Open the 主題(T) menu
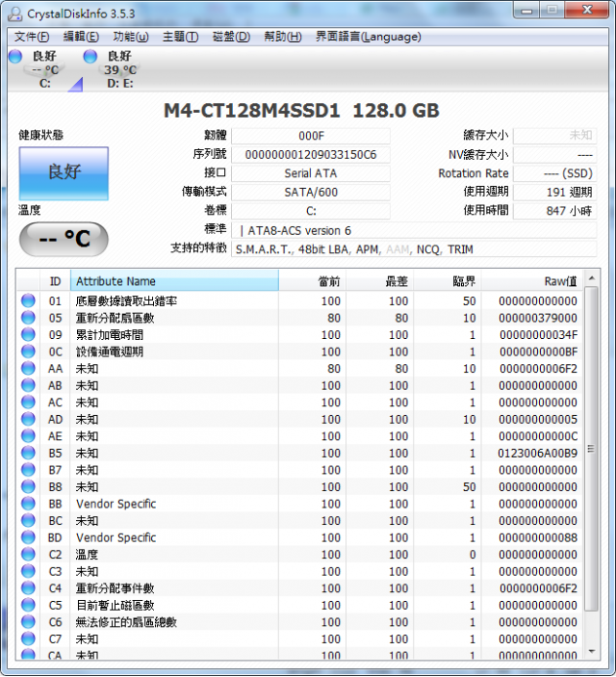616x677 pixels. [180, 37]
